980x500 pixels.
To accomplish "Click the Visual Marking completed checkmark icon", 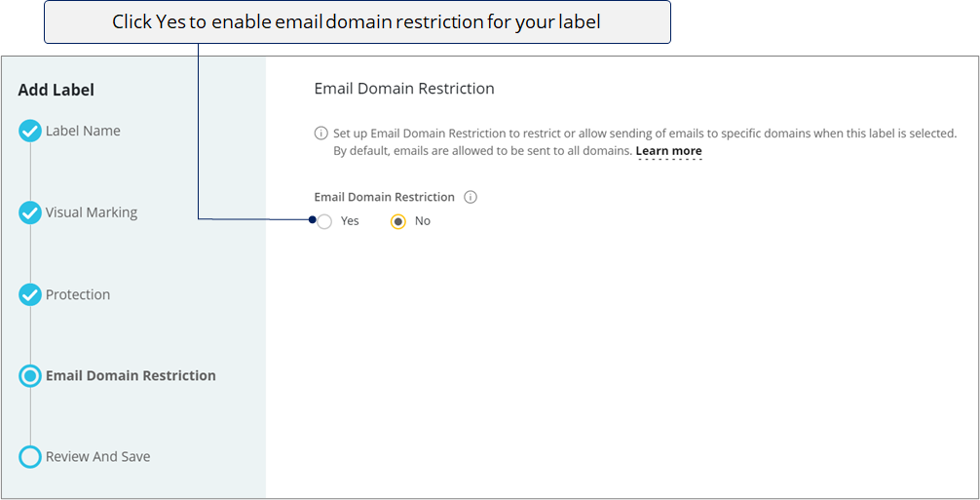I will point(29,213).
